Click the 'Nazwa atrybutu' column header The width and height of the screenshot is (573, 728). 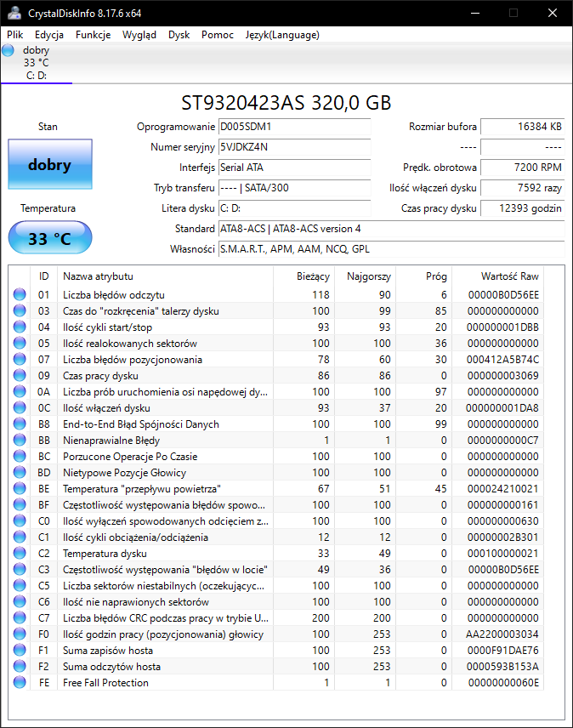165,276
